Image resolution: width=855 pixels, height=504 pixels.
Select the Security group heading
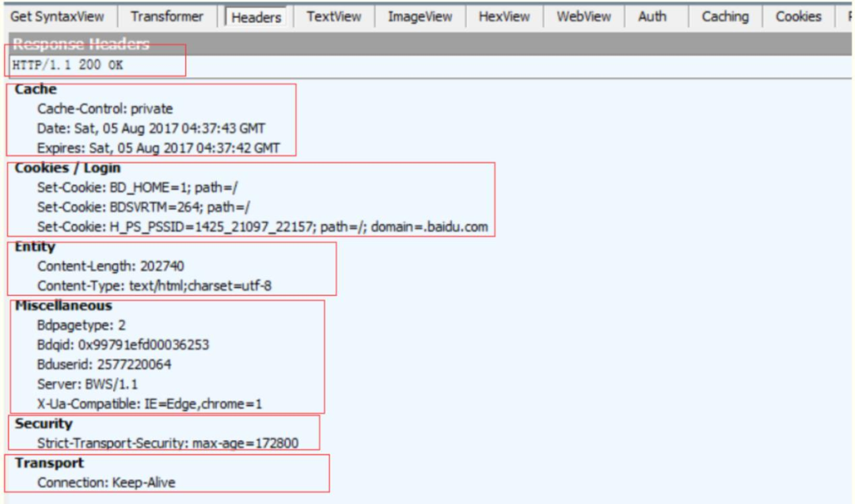[44, 424]
